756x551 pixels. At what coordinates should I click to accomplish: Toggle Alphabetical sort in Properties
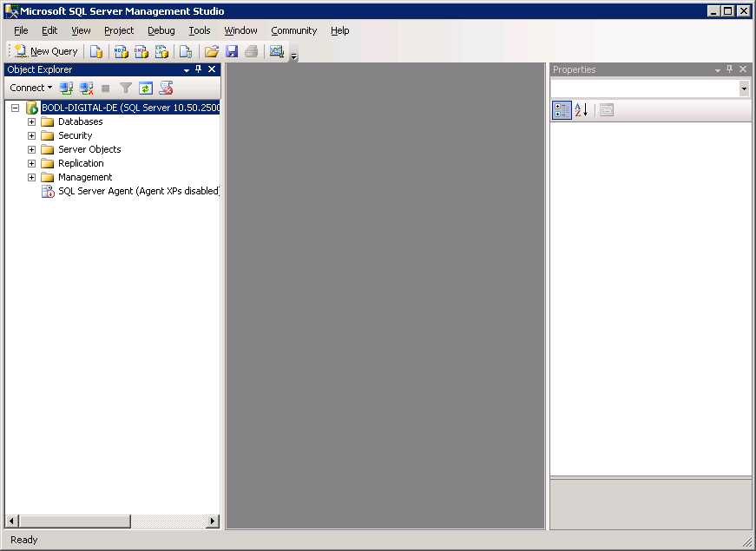pos(582,110)
